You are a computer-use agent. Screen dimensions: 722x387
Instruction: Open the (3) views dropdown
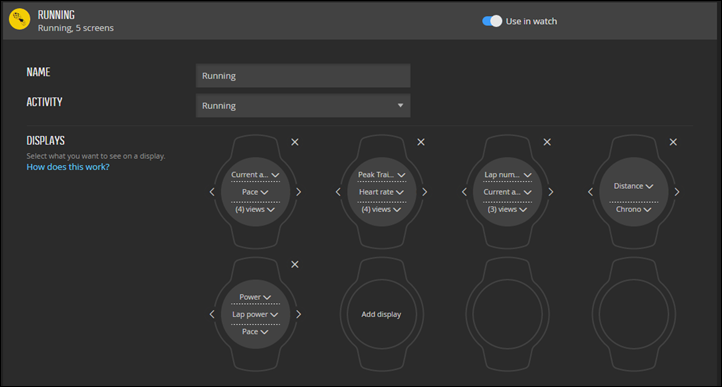[x=507, y=209]
